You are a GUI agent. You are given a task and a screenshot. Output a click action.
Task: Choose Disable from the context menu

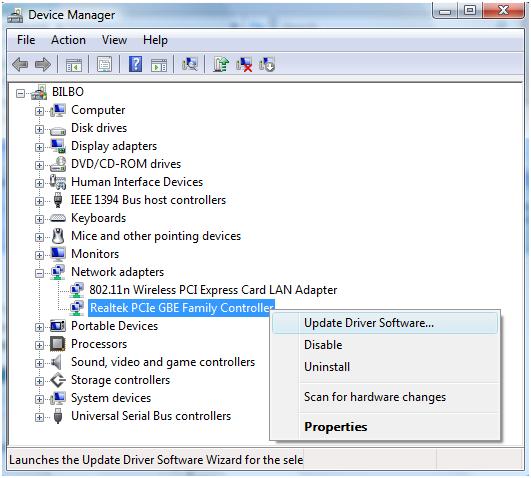pos(385,345)
